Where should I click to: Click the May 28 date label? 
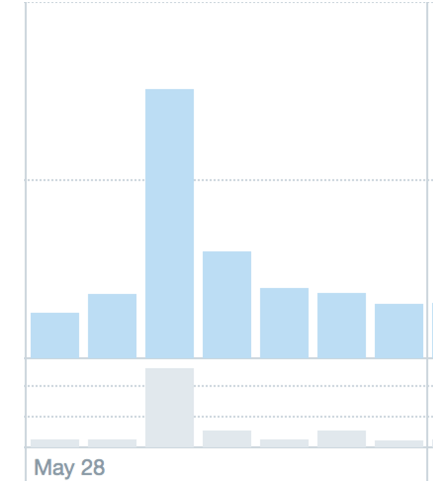[70, 468]
